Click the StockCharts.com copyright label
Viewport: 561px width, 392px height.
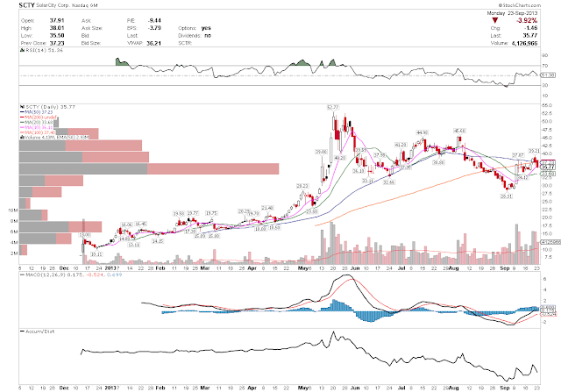(x=520, y=5)
